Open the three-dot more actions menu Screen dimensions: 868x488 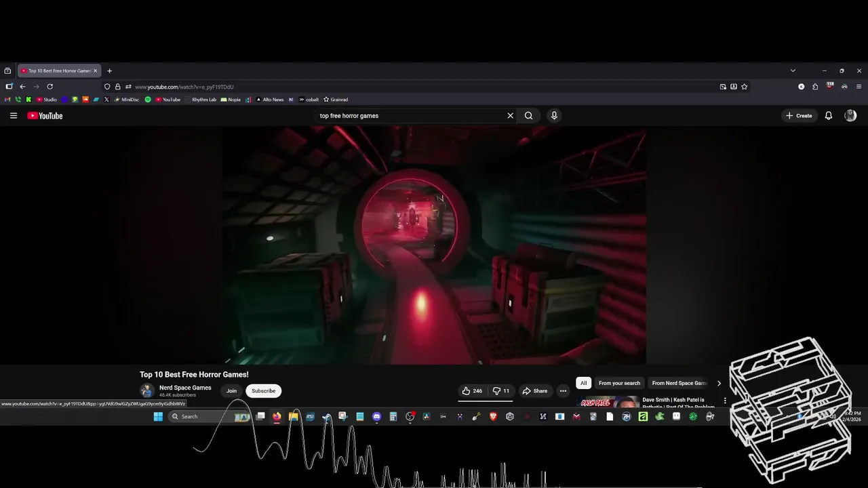click(x=563, y=391)
